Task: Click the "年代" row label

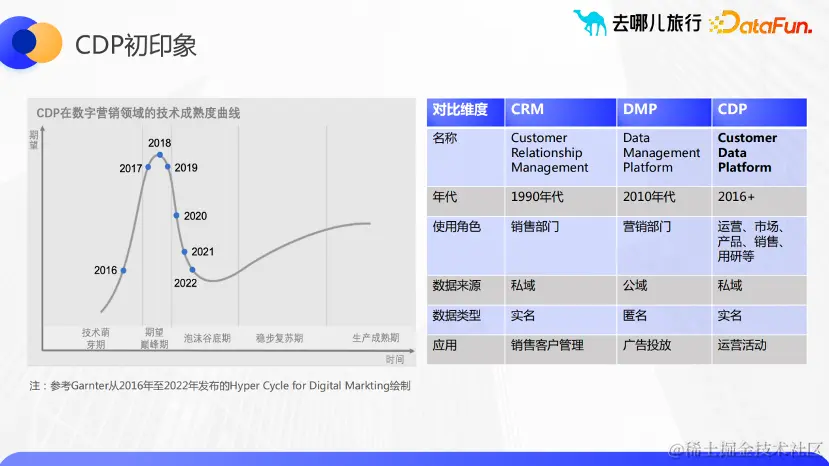Action: pos(445,197)
